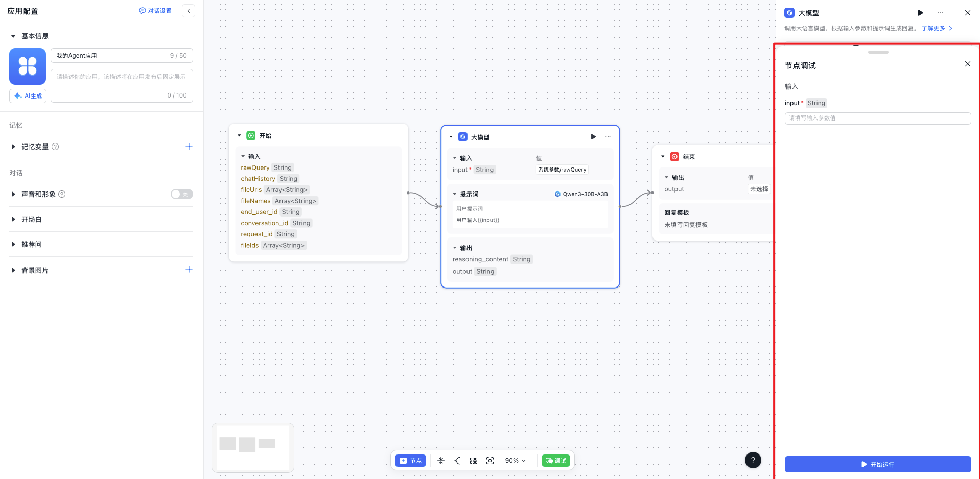Viewport: 980px width, 479px height.
Task: Click the canvas minimap thumbnail
Action: click(253, 448)
